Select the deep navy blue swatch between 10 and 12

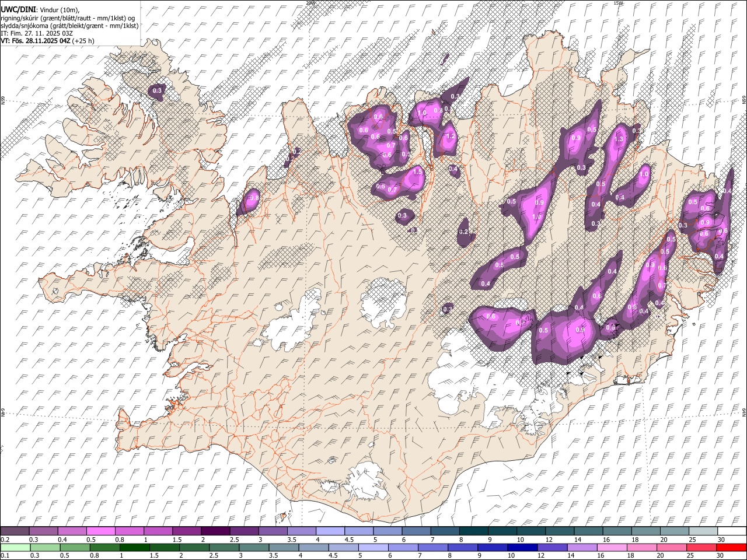(522, 547)
